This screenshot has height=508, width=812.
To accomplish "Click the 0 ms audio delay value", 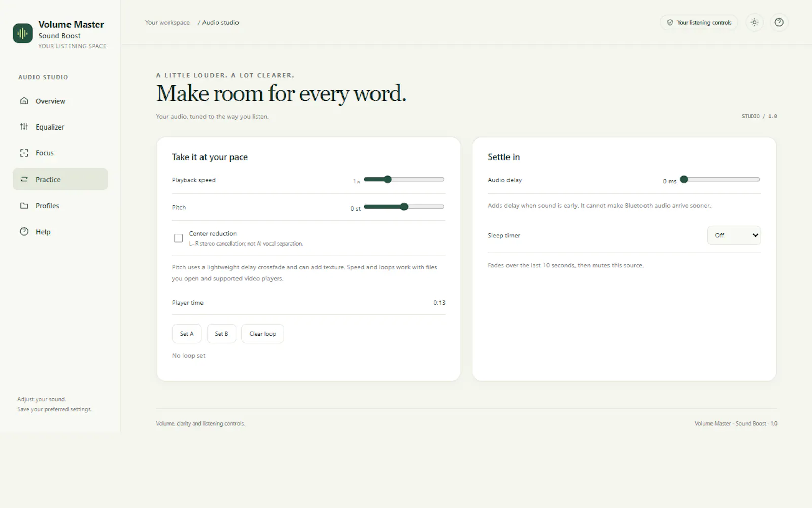I will [669, 181].
